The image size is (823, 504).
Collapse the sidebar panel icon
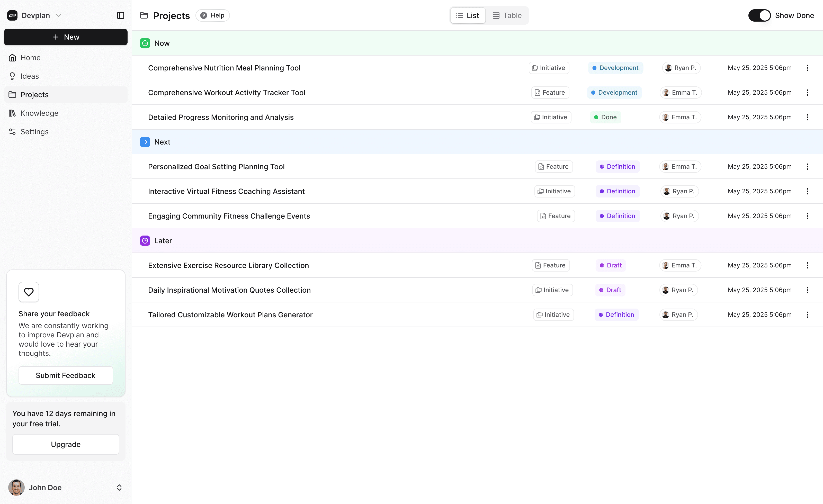(x=121, y=15)
